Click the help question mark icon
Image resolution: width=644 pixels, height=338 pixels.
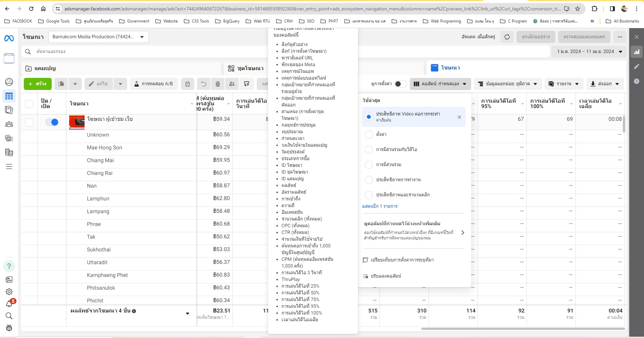tap(9, 266)
